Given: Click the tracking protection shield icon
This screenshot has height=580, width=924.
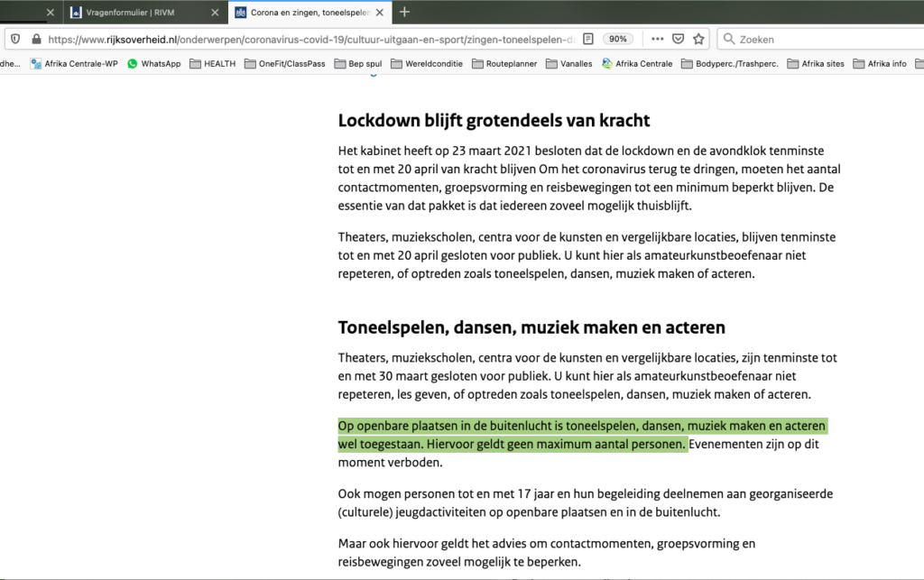Looking at the screenshot, I should click(16, 39).
